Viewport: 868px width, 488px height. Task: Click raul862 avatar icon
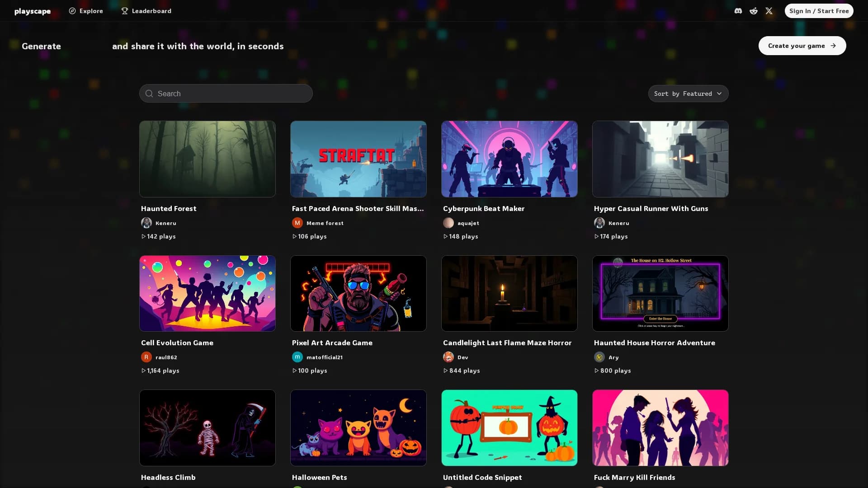[146, 357]
